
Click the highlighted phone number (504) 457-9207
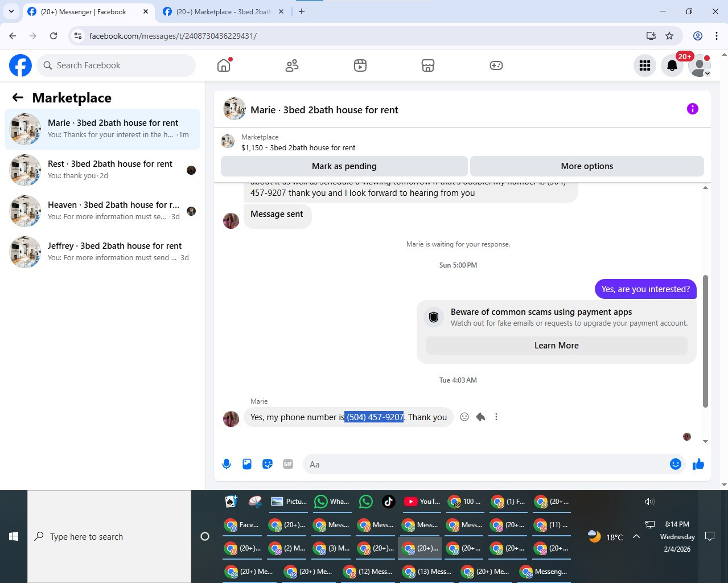click(375, 417)
